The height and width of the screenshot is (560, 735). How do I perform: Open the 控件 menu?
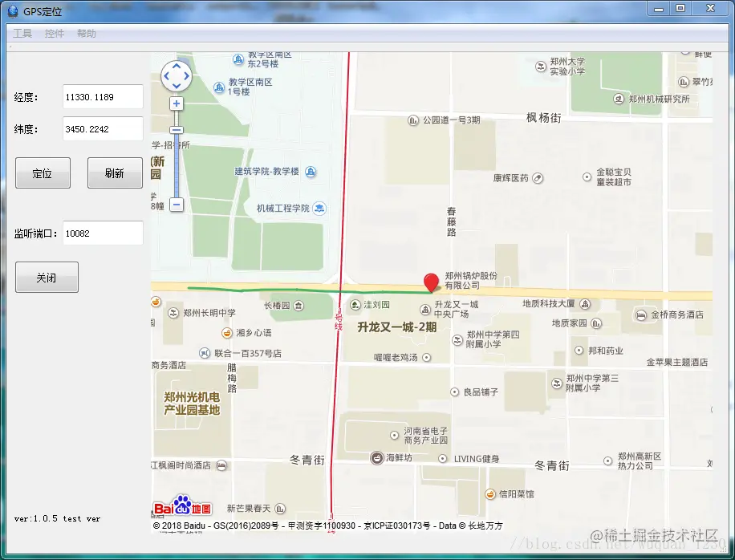click(55, 33)
